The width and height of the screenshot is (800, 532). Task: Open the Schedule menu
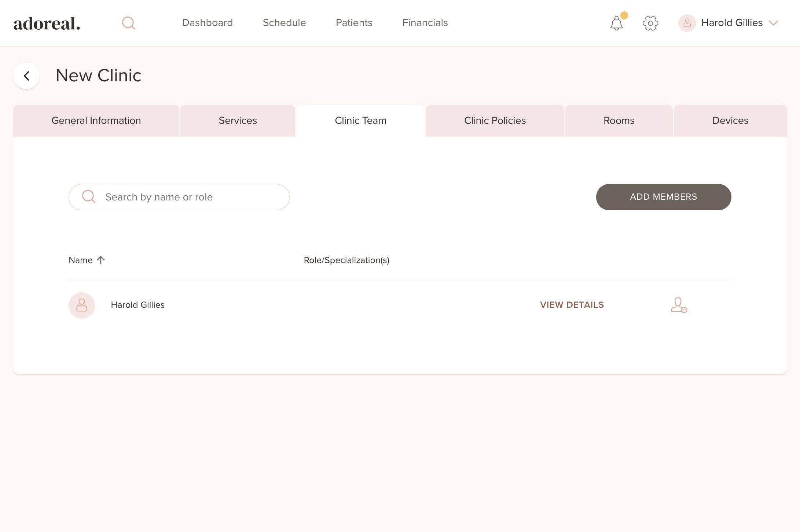pos(284,23)
